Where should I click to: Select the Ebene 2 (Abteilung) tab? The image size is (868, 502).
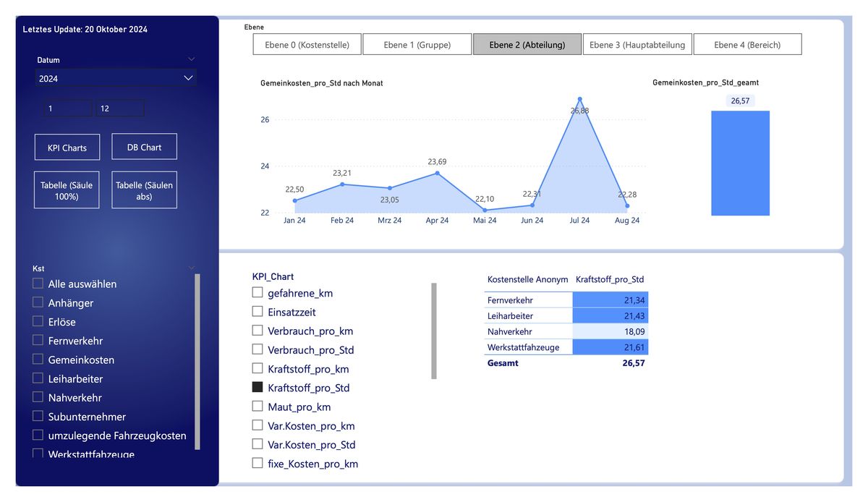click(x=527, y=44)
